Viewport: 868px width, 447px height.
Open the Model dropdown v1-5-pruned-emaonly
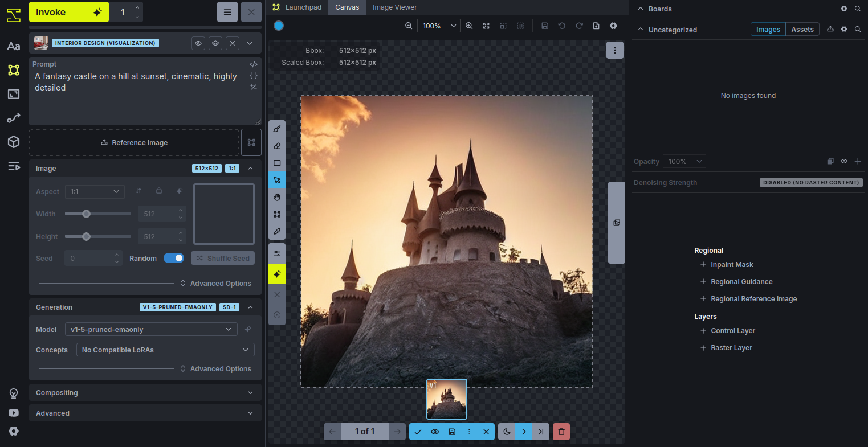pyautogui.click(x=151, y=329)
